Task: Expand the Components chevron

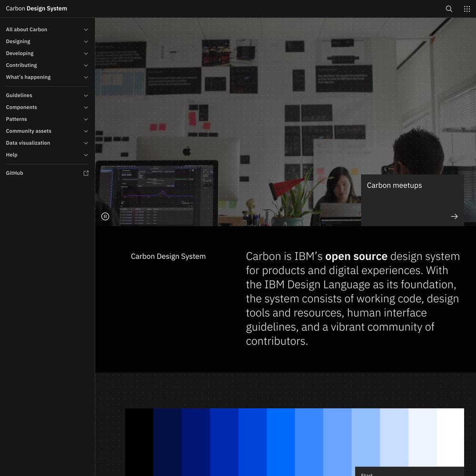Action: [86, 108]
